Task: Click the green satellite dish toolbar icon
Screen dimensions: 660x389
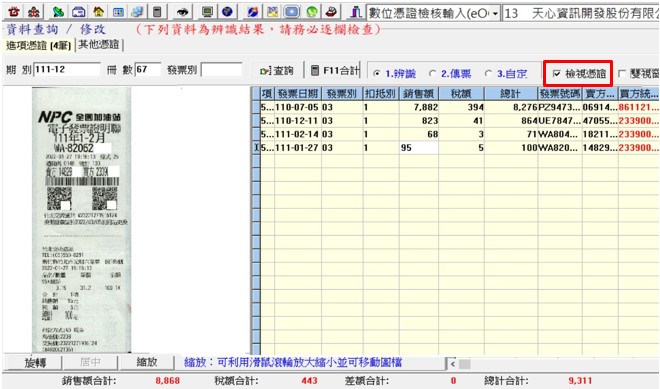Action: [59, 12]
